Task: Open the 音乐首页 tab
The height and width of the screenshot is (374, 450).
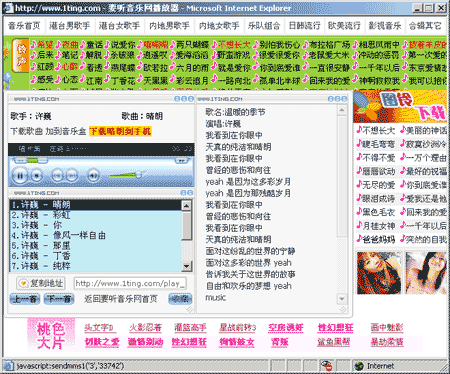Action: click(24, 26)
